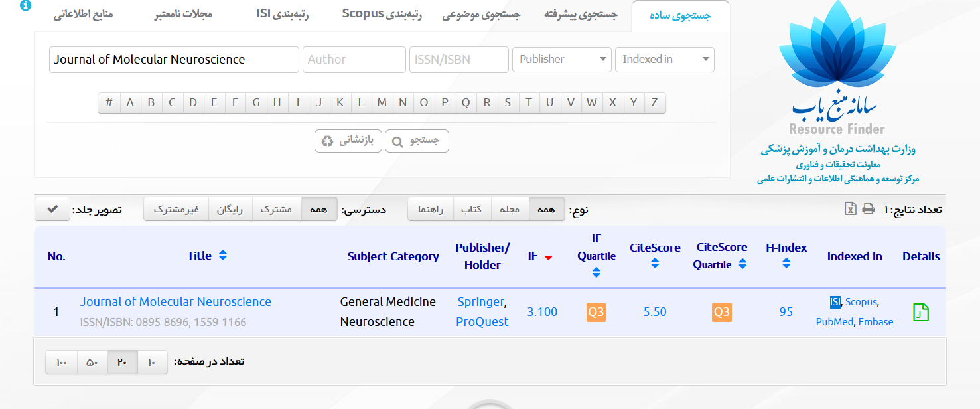Filter journals by letter A
Screen dimensions: 980x409
[x=130, y=102]
